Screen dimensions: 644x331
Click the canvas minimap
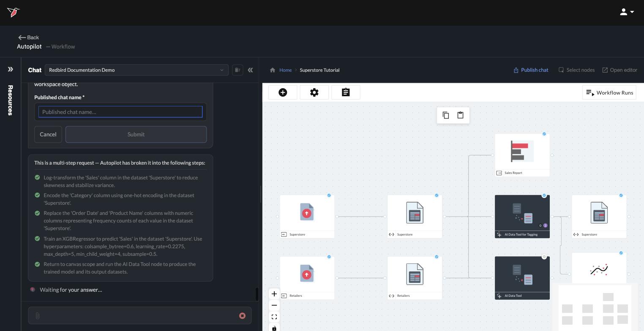point(595,308)
